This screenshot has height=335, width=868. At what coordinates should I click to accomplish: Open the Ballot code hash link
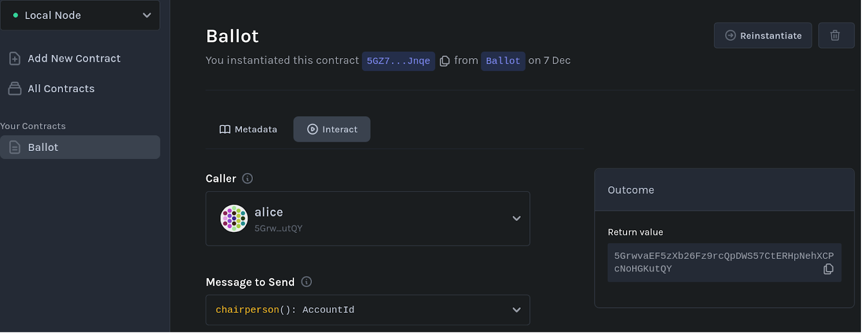tap(503, 61)
